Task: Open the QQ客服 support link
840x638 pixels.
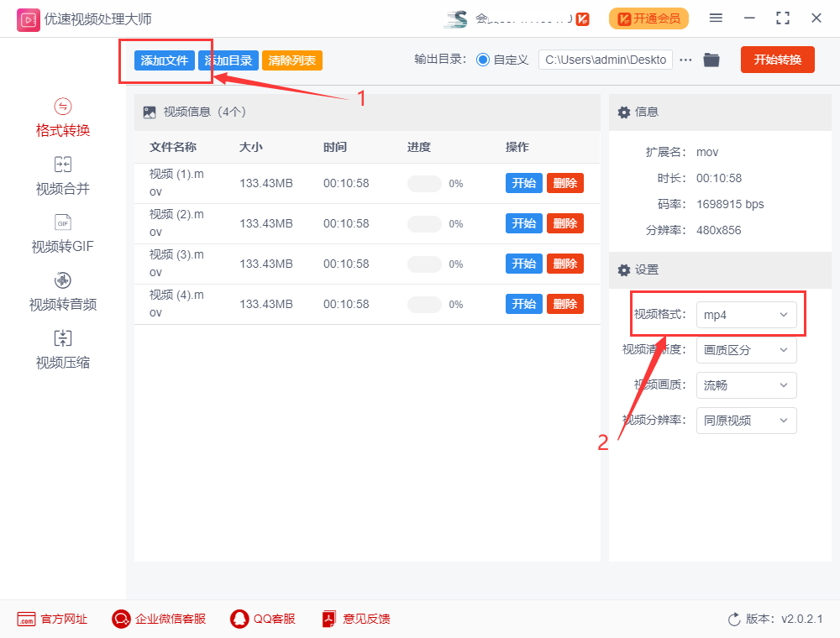Action: pos(262,620)
